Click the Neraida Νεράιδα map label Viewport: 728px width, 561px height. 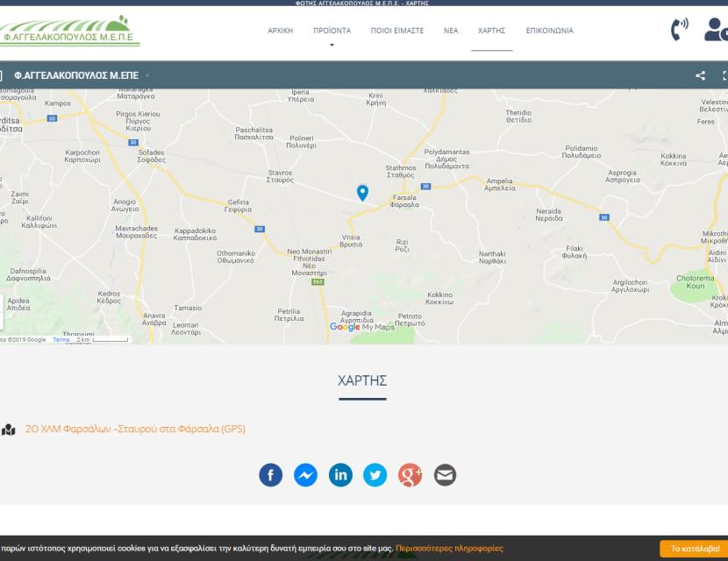pyautogui.click(x=549, y=215)
